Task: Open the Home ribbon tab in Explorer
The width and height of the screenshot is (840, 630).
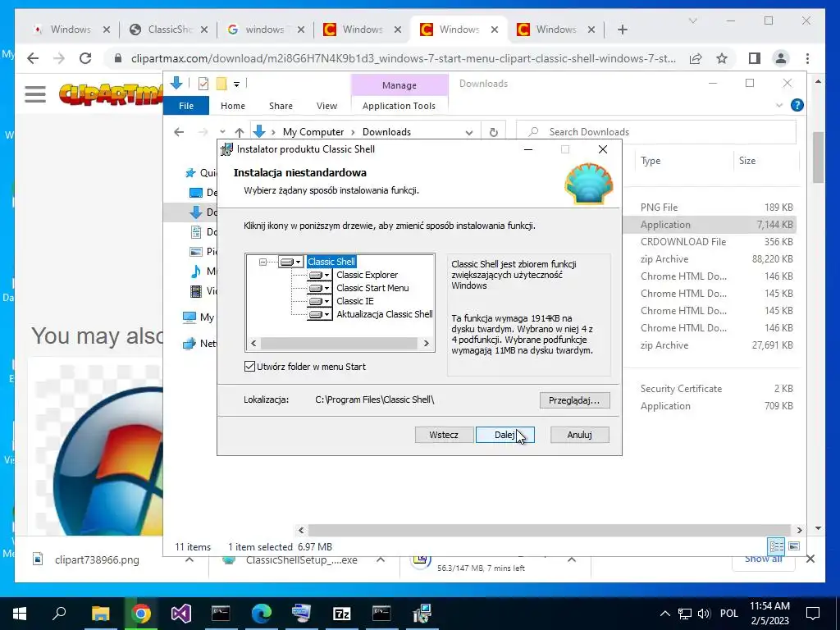Action: tap(232, 106)
